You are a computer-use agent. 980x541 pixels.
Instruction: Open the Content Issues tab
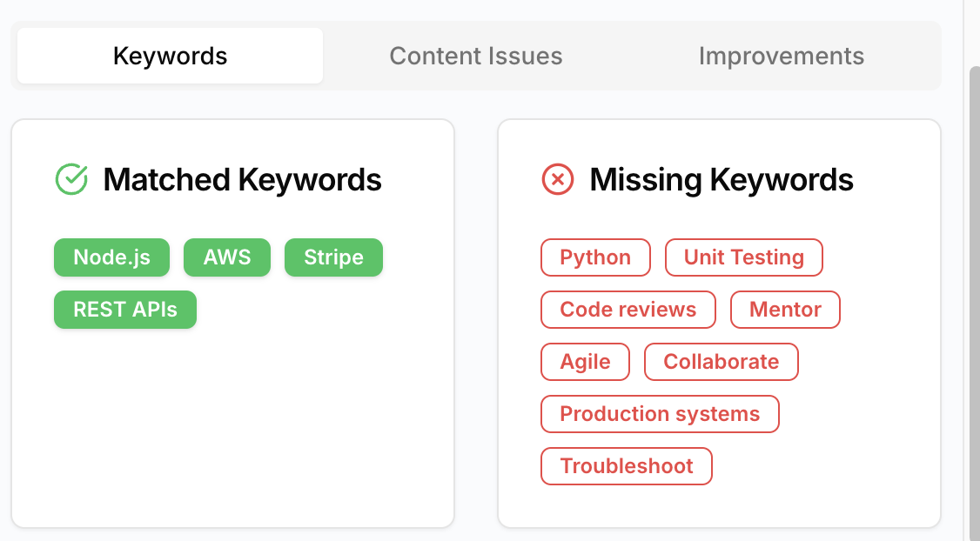(x=476, y=57)
